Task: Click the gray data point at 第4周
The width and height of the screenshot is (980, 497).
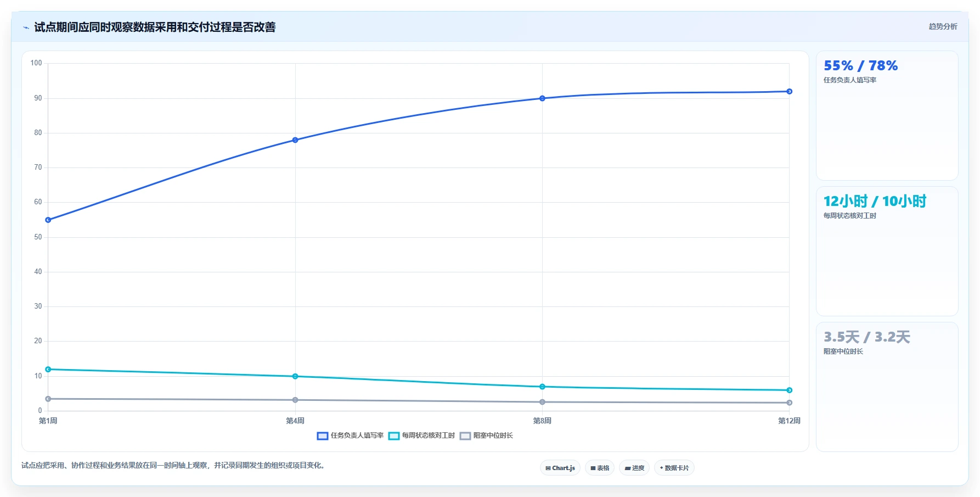Action: click(x=295, y=400)
